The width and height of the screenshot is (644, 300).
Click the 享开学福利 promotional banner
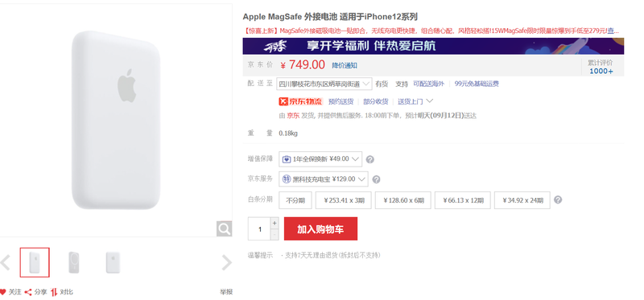click(x=433, y=46)
